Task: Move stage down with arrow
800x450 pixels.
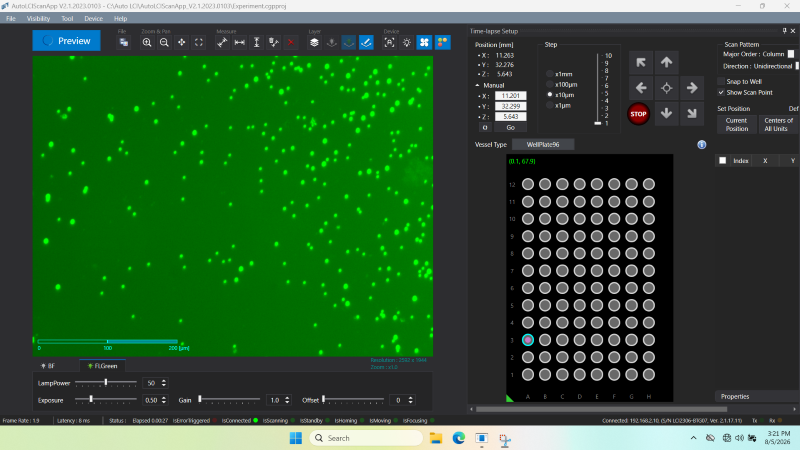Action: click(666, 113)
